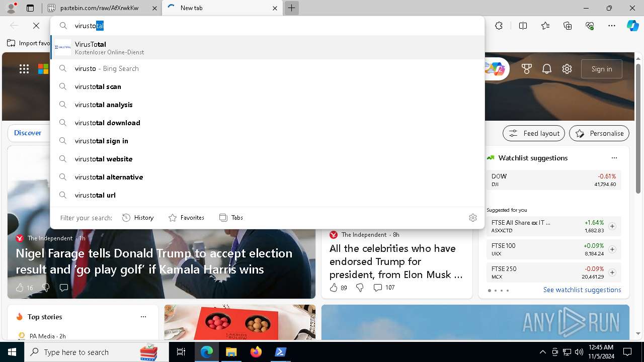This screenshot has height=362, width=644.
Task: Like the Nigel Farage article
Action: [20, 288]
